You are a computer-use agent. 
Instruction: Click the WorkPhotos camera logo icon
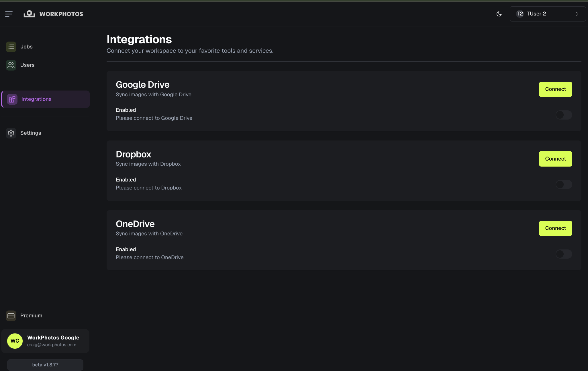coord(29,14)
